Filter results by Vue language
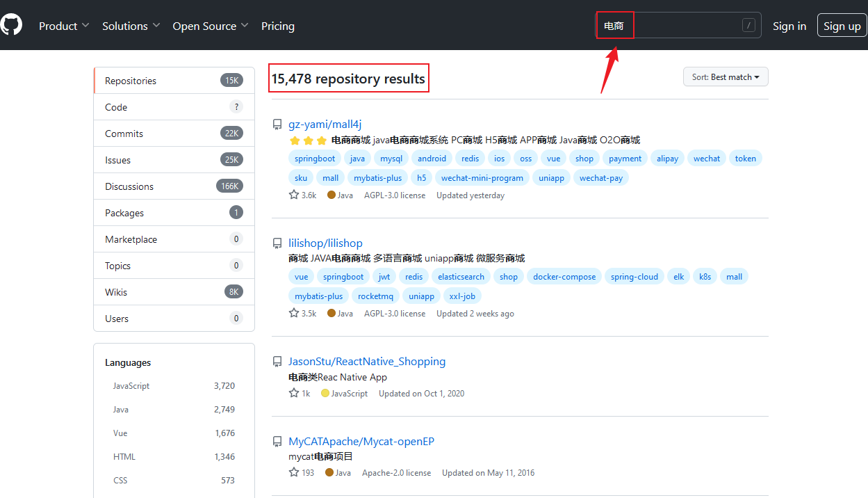Viewport: 868px width, 498px height. 174,433
